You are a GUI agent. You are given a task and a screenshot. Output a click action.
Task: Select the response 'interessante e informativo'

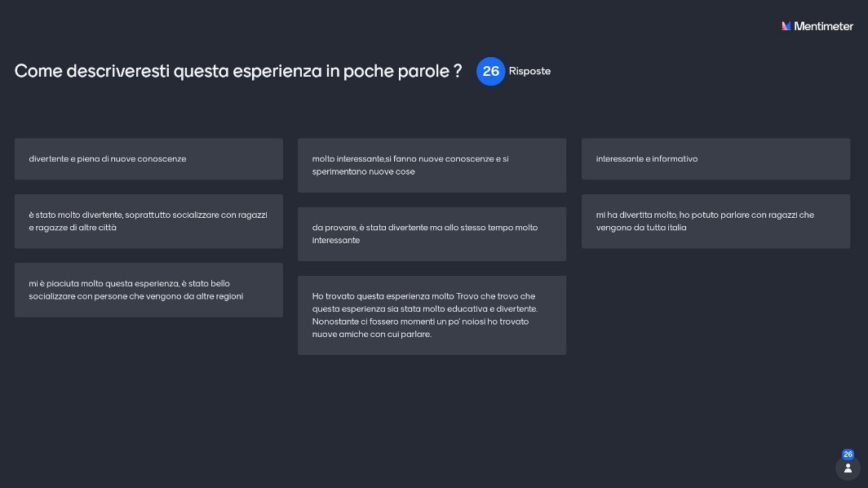715,159
